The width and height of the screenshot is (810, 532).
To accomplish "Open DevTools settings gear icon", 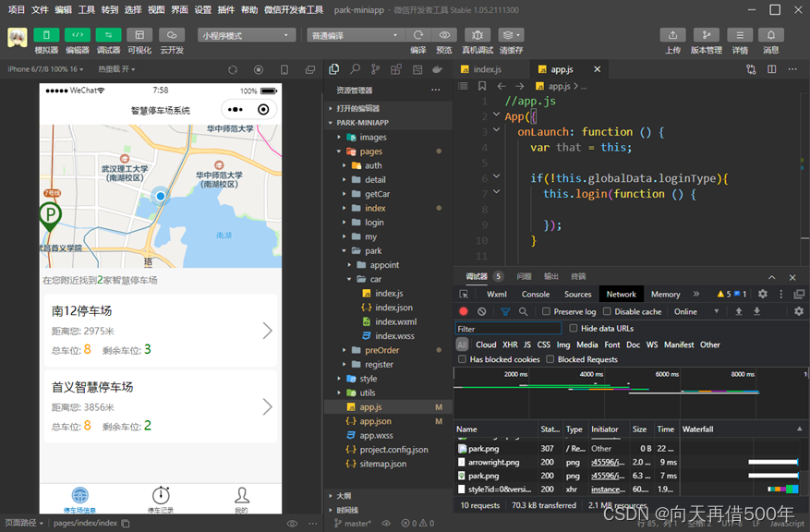I will (x=763, y=295).
